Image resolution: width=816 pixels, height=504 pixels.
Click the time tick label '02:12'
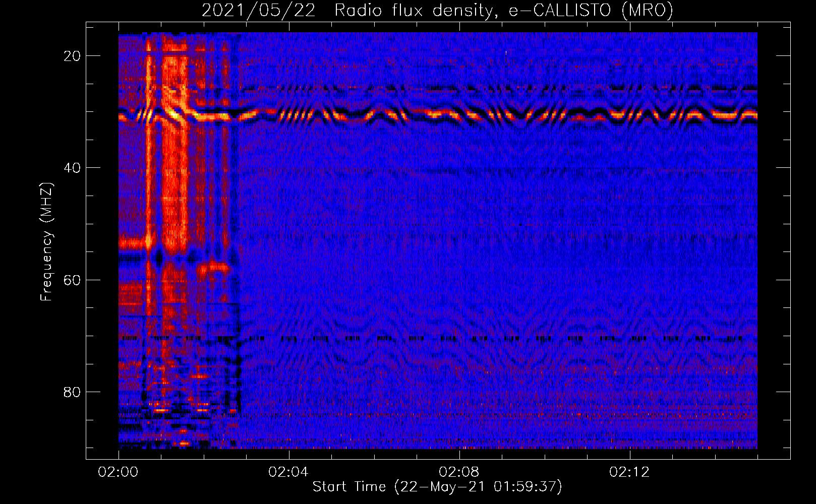tap(629, 472)
